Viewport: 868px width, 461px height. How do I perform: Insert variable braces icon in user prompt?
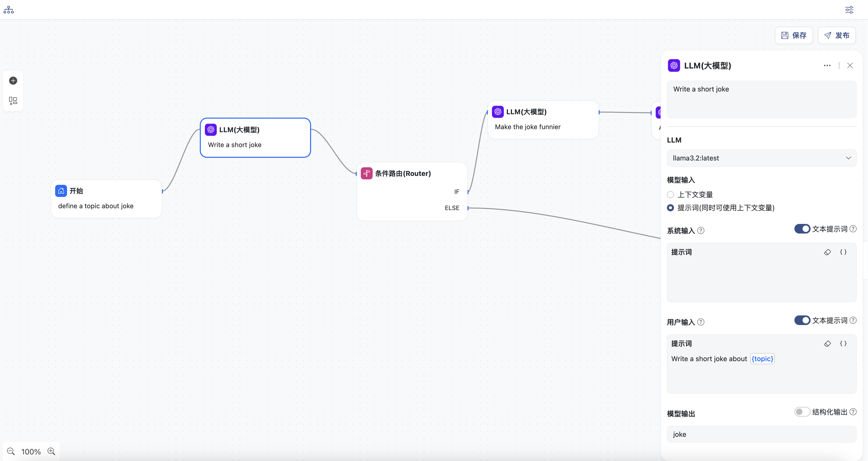pyautogui.click(x=843, y=343)
